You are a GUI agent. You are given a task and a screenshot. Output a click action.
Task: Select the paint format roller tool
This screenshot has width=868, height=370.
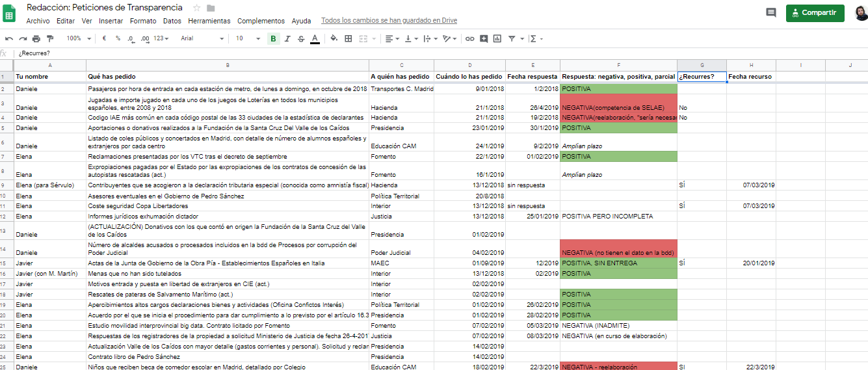click(50, 39)
